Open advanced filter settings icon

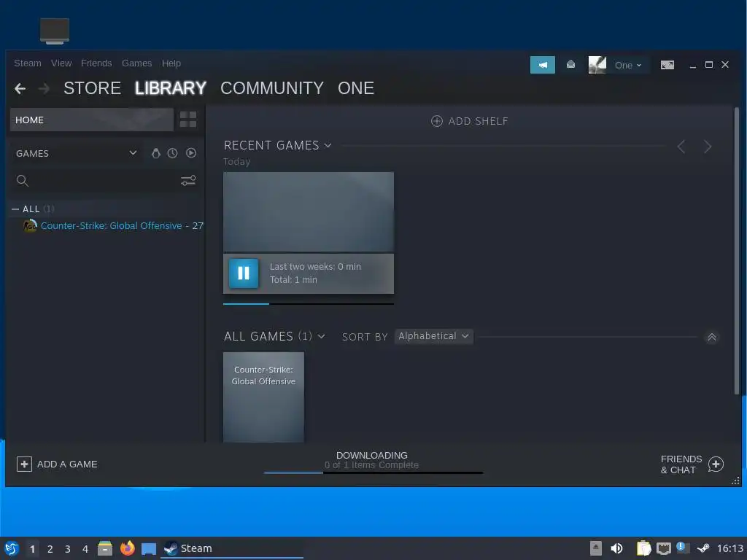tap(188, 181)
